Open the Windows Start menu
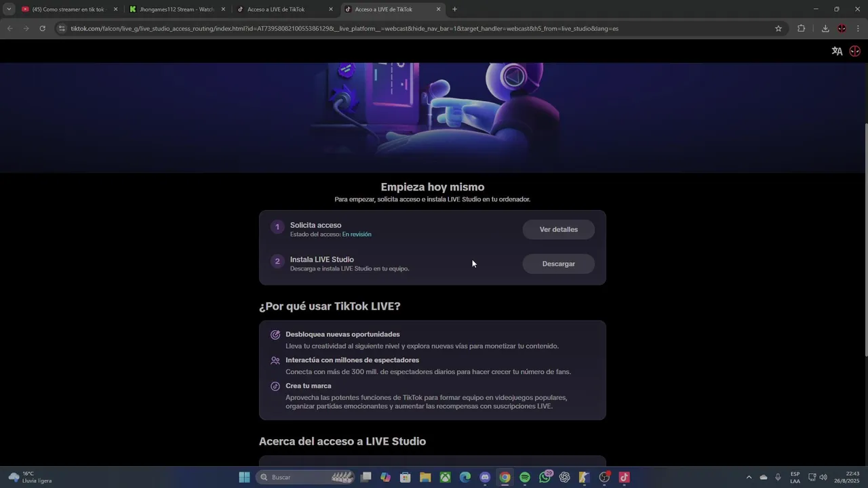 [244, 477]
